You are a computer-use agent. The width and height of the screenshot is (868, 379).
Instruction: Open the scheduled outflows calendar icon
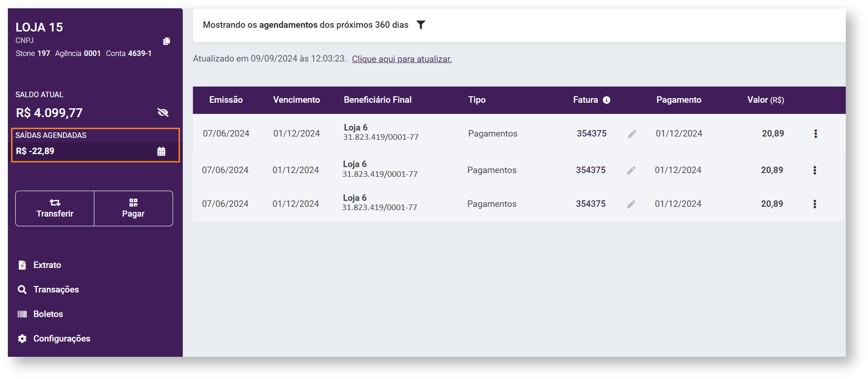point(161,151)
